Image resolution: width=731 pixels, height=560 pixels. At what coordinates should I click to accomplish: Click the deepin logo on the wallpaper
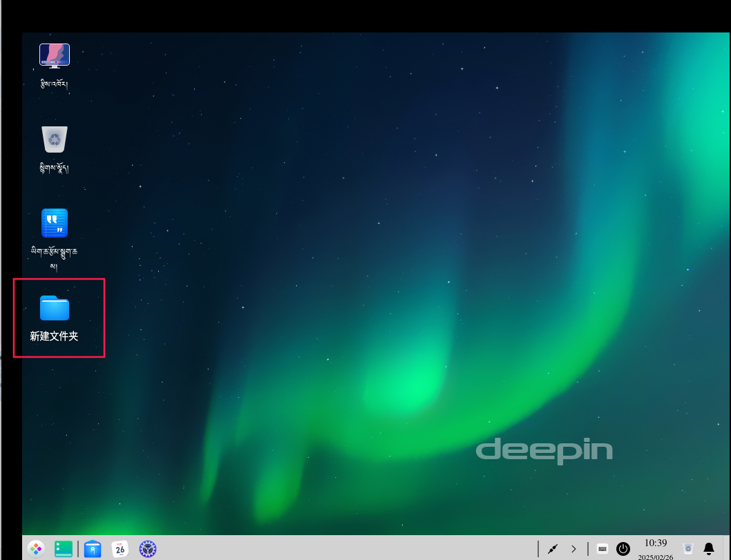pos(544,450)
